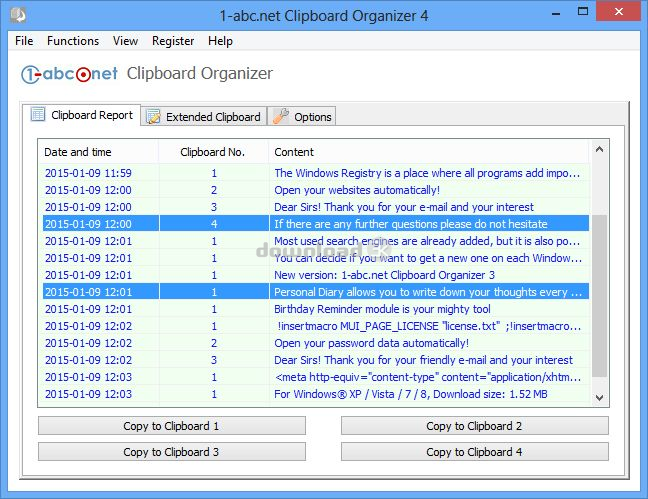The width and height of the screenshot is (648, 499).
Task: Close the Clipboard Organizer window
Action: pyautogui.click(x=618, y=11)
